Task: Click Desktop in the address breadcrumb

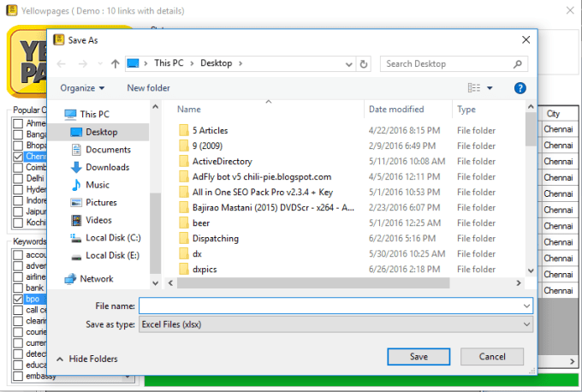Action: [x=217, y=63]
